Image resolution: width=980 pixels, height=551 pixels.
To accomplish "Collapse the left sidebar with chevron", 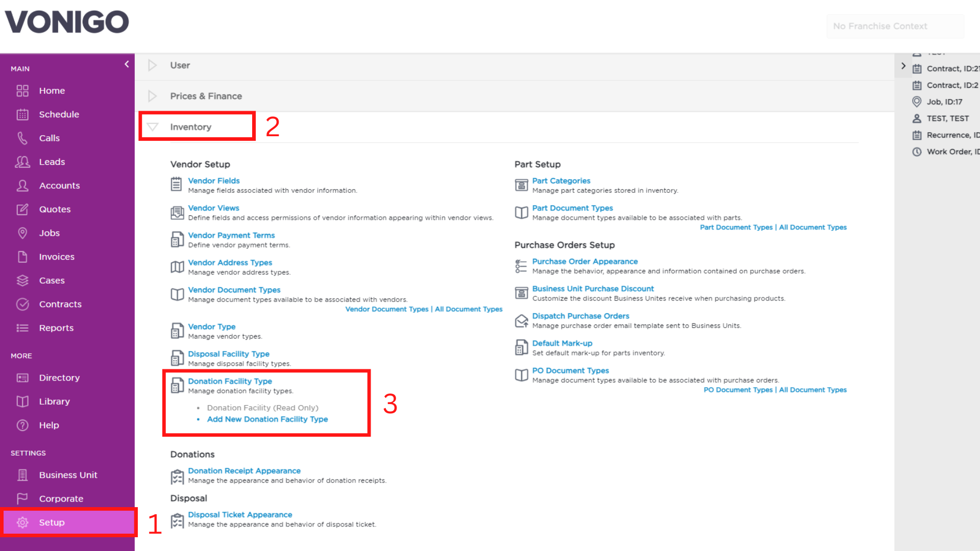I will 127,64.
